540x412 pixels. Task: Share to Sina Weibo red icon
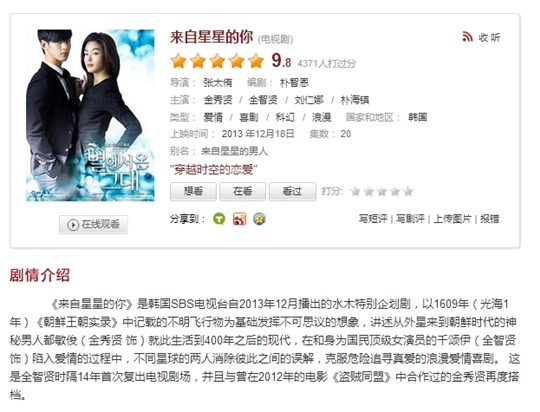[239, 219]
